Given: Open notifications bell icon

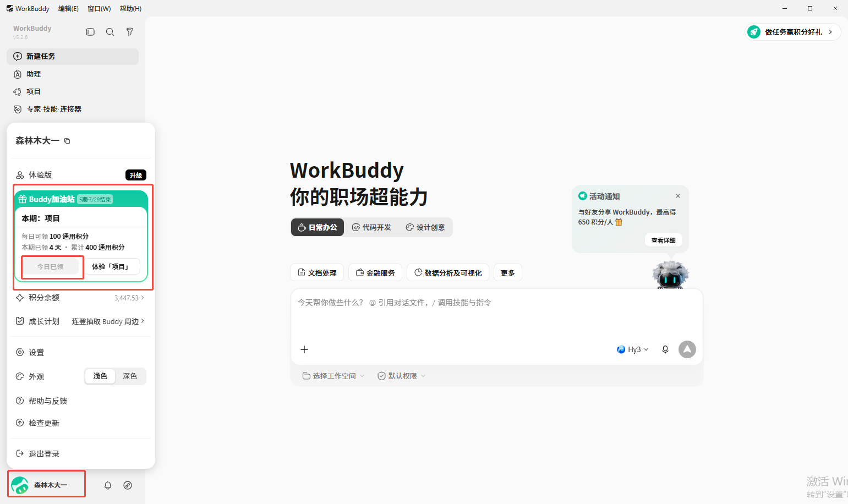Looking at the screenshot, I should [x=108, y=485].
